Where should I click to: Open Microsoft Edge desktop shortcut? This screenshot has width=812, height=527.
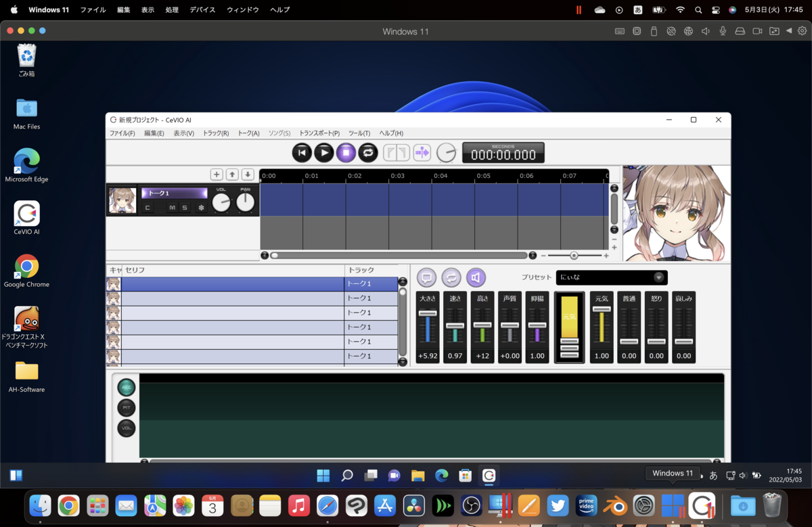[x=26, y=166]
